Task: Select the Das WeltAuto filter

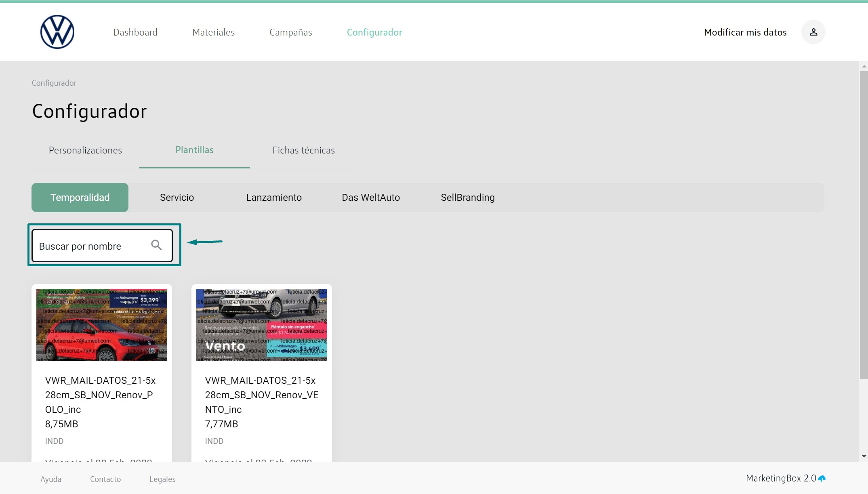Action: coord(371,198)
